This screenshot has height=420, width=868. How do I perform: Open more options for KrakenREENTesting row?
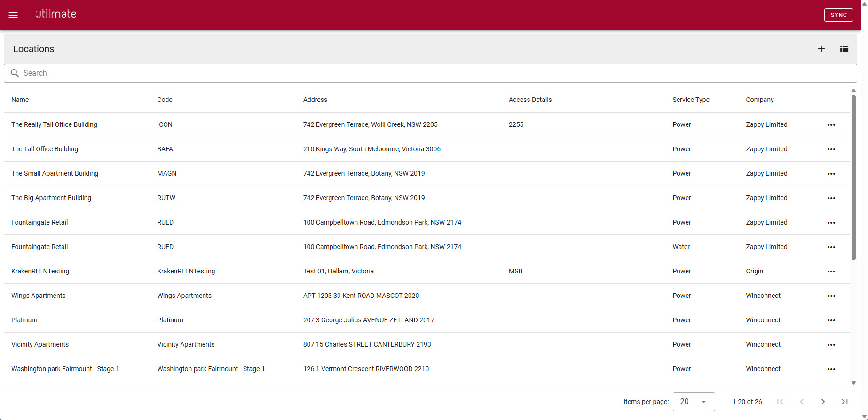(x=831, y=272)
